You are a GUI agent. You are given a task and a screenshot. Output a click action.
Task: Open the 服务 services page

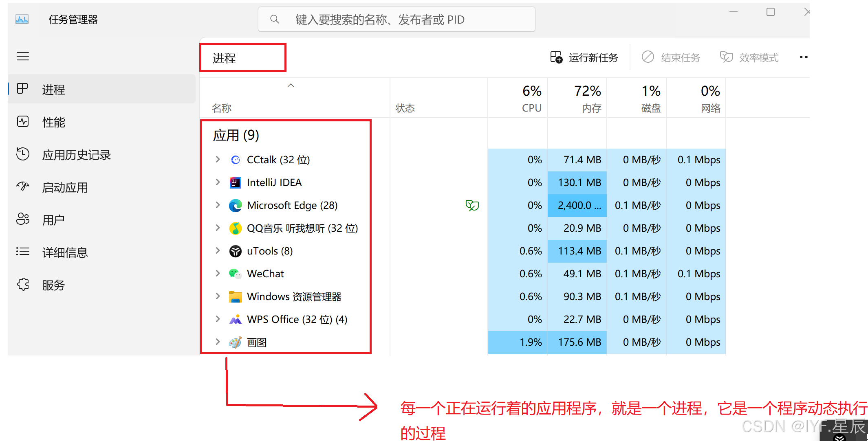click(53, 285)
